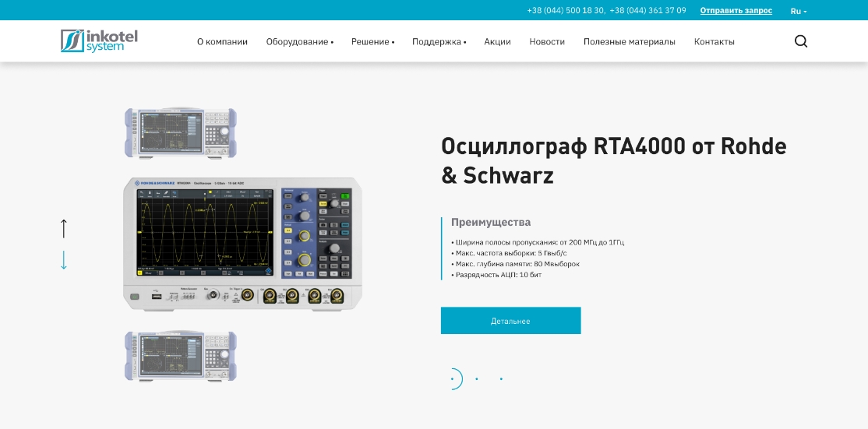Image resolution: width=868 pixels, height=429 pixels.
Task: Open the Акции menu item
Action: click(x=497, y=42)
